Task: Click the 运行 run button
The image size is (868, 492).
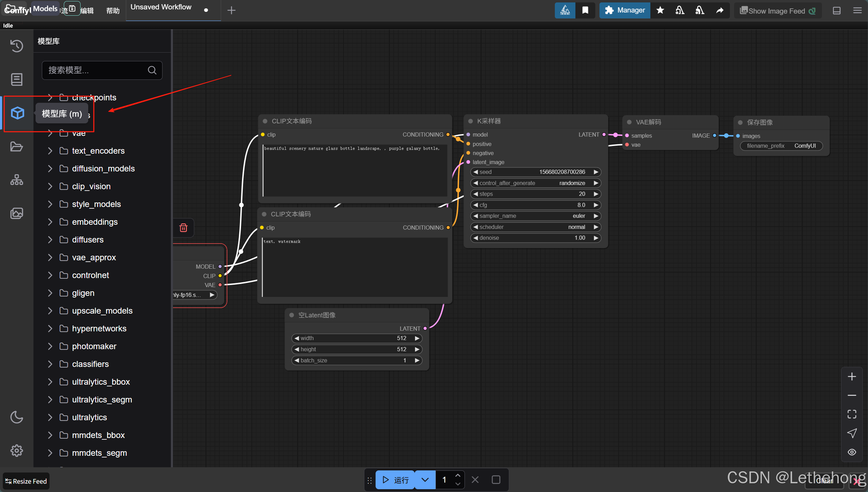Action: click(x=395, y=480)
